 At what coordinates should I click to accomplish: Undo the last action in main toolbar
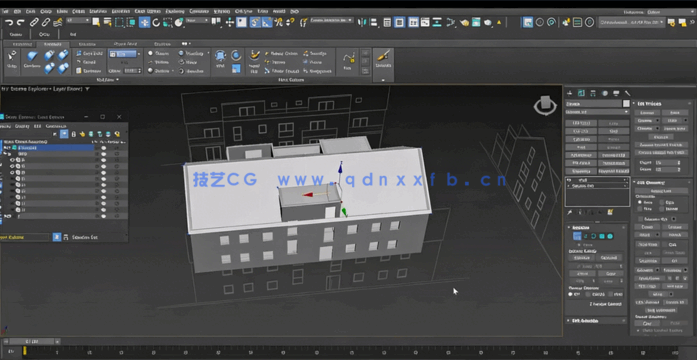[9, 22]
